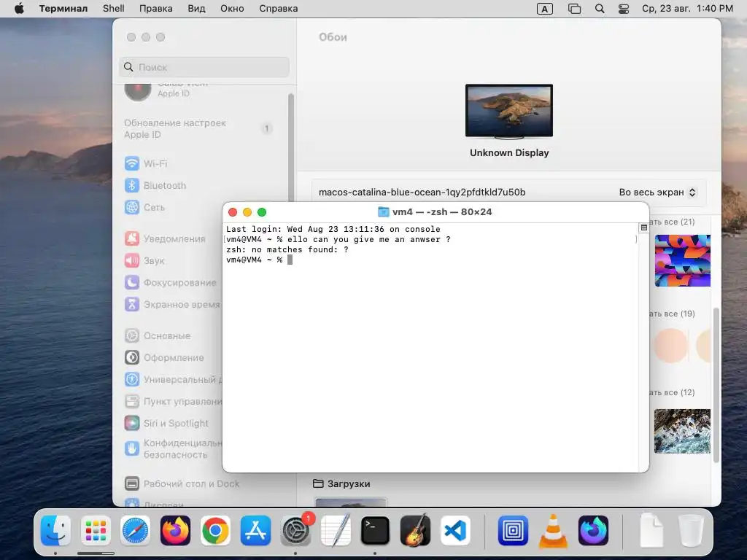Select Рабочий стол и Dock in sidebar

click(x=182, y=483)
